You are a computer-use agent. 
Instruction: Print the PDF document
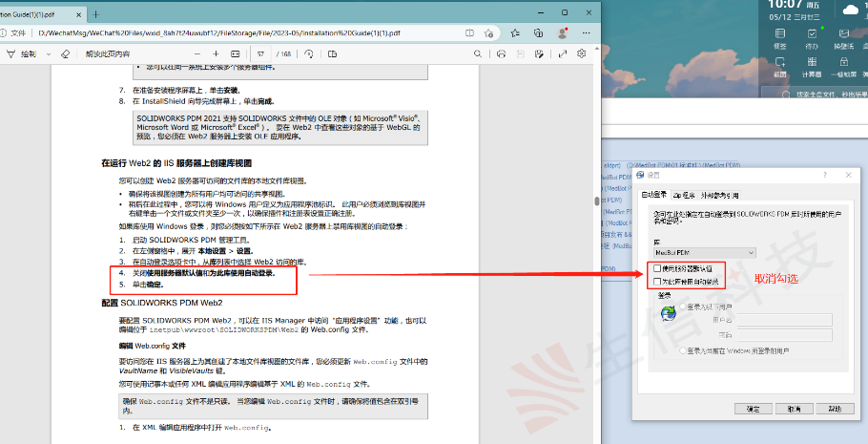click(502, 53)
